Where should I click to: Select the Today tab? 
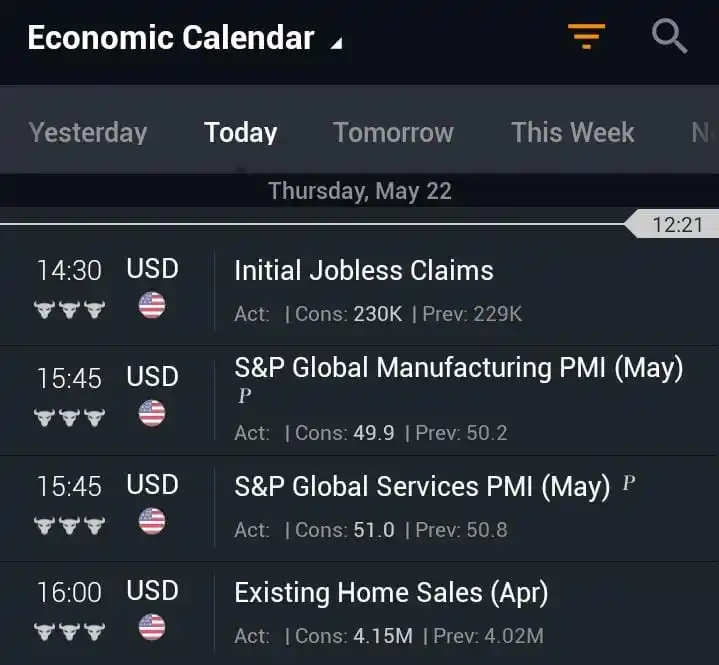click(240, 133)
